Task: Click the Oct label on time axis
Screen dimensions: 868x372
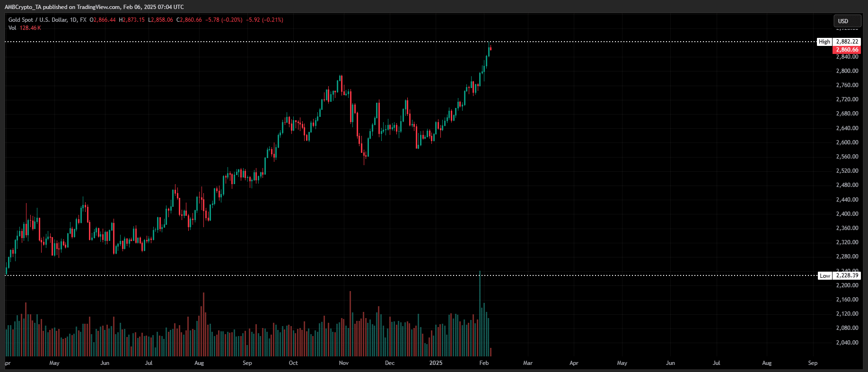Action: pyautogui.click(x=293, y=363)
